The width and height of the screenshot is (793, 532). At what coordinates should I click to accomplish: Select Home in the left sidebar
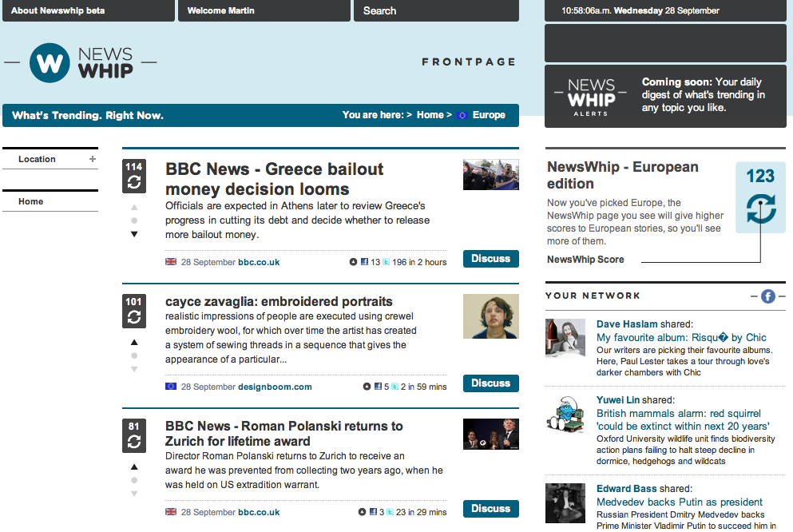31,201
